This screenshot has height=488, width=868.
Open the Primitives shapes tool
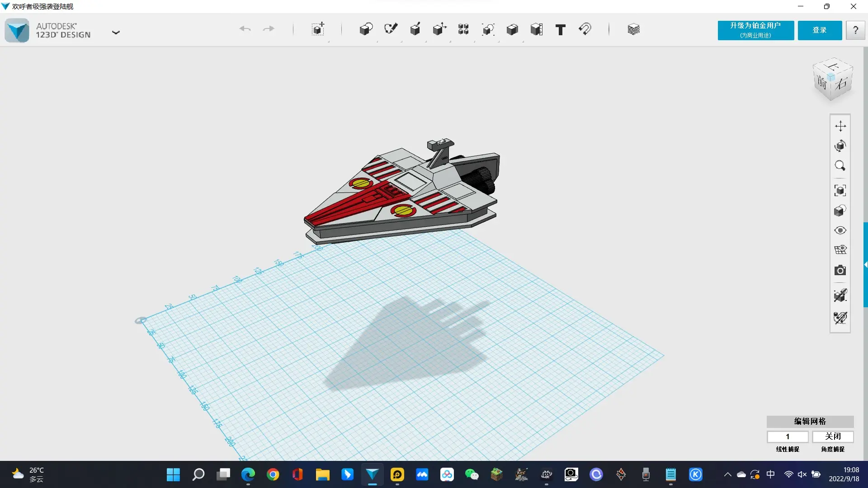366,29
